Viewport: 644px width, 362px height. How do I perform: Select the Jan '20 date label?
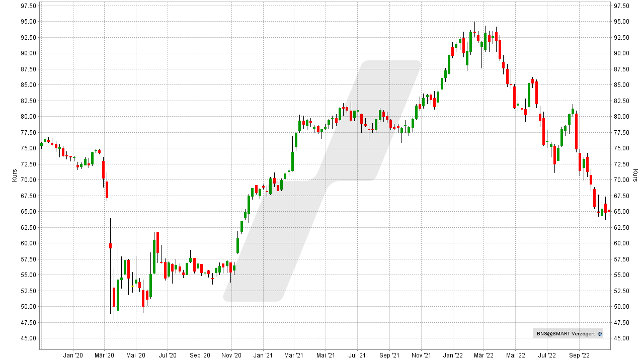pyautogui.click(x=73, y=355)
